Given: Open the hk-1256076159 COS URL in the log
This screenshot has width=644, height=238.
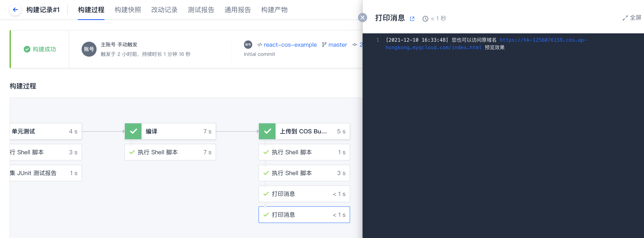Looking at the screenshot, I should [x=486, y=44].
